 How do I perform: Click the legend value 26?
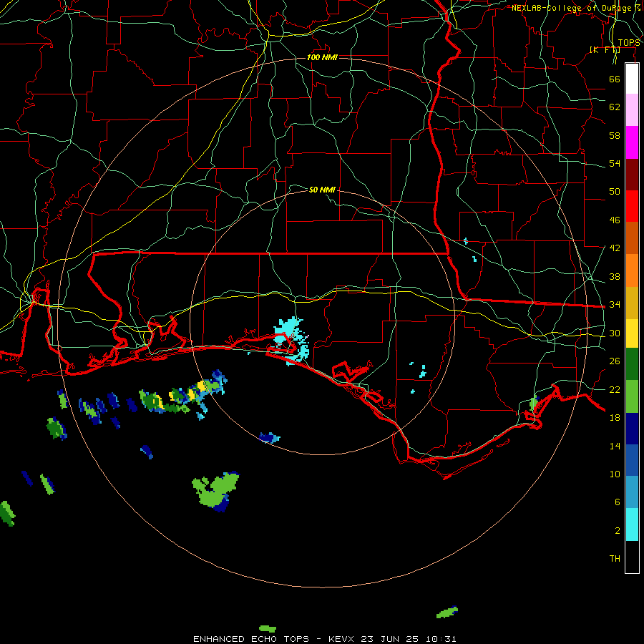[x=615, y=361]
